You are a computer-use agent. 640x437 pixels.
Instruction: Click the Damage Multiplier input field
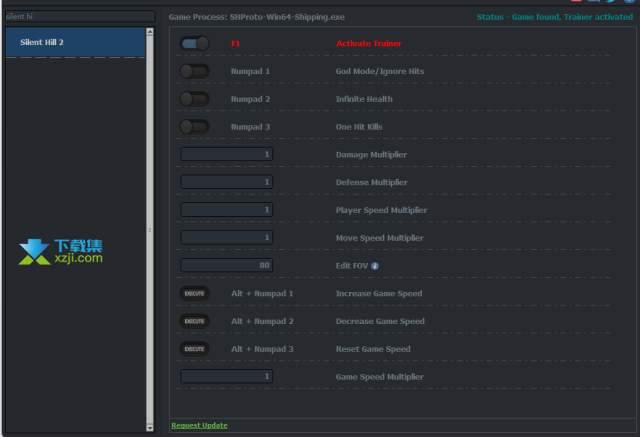coord(227,154)
